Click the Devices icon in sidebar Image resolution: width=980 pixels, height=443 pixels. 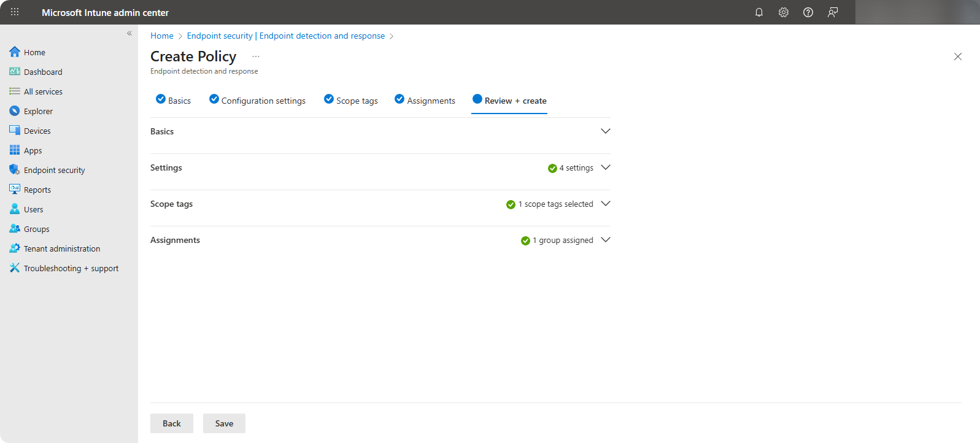[15, 131]
